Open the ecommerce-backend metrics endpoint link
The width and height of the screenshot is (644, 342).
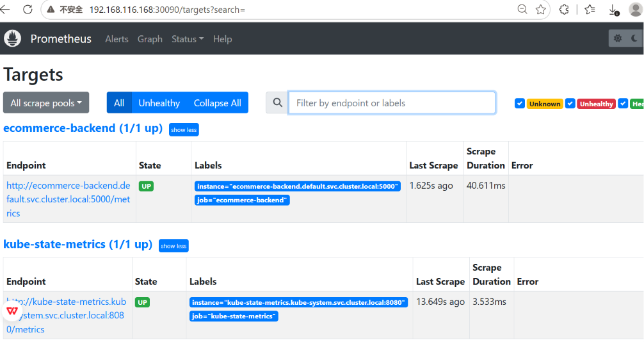[68, 199]
